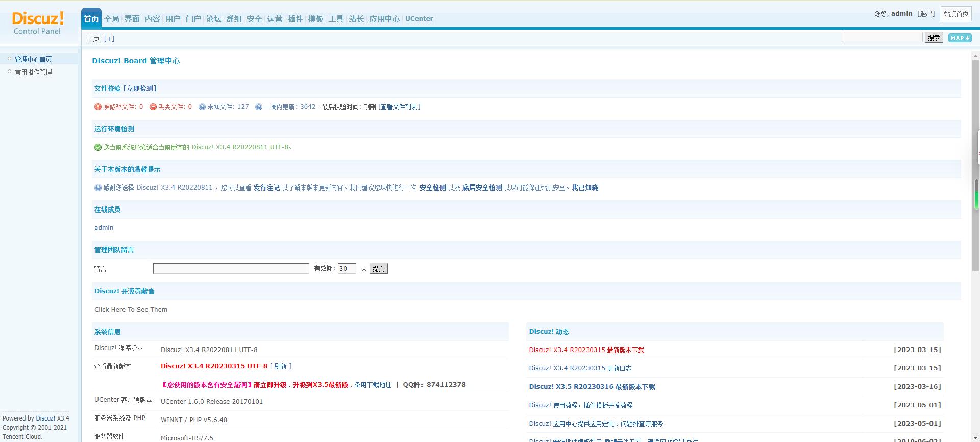Open the 查看文件列表 link
The image size is (980, 442).
point(399,107)
